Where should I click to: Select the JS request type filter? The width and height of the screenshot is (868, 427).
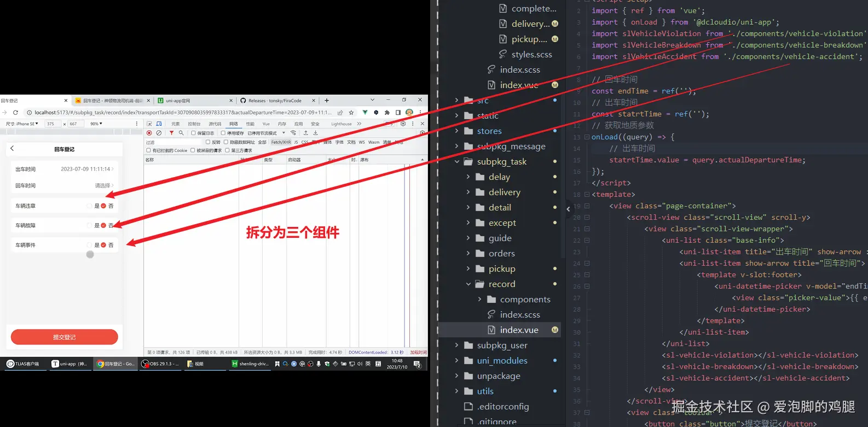tap(296, 142)
